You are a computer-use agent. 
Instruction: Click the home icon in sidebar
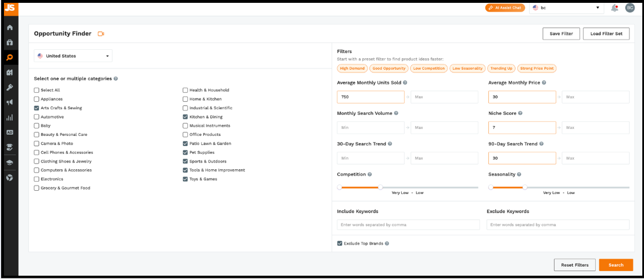pos(10,28)
